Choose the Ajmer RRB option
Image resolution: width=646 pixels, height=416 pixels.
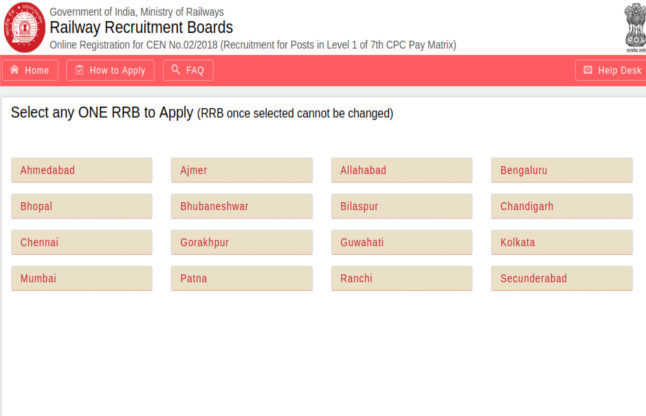click(x=241, y=170)
